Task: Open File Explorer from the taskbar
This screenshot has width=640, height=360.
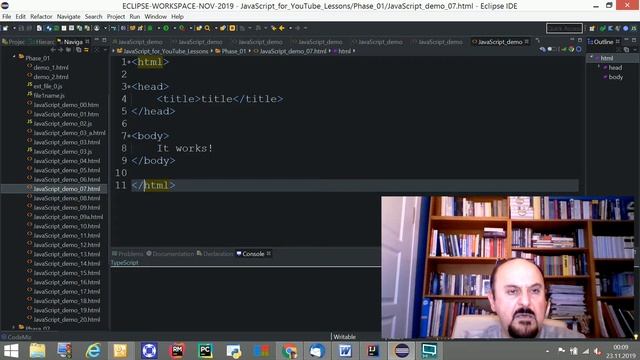Action: click(x=38, y=351)
